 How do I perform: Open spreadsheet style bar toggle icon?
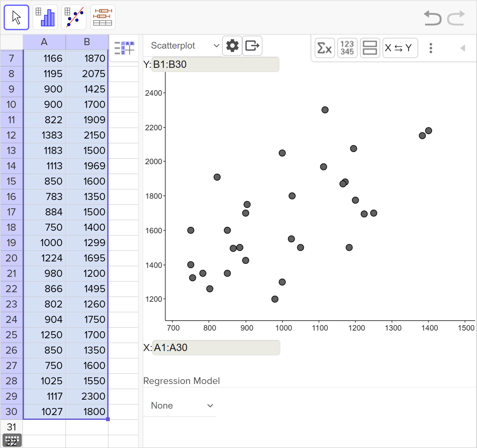pyautogui.click(x=124, y=48)
